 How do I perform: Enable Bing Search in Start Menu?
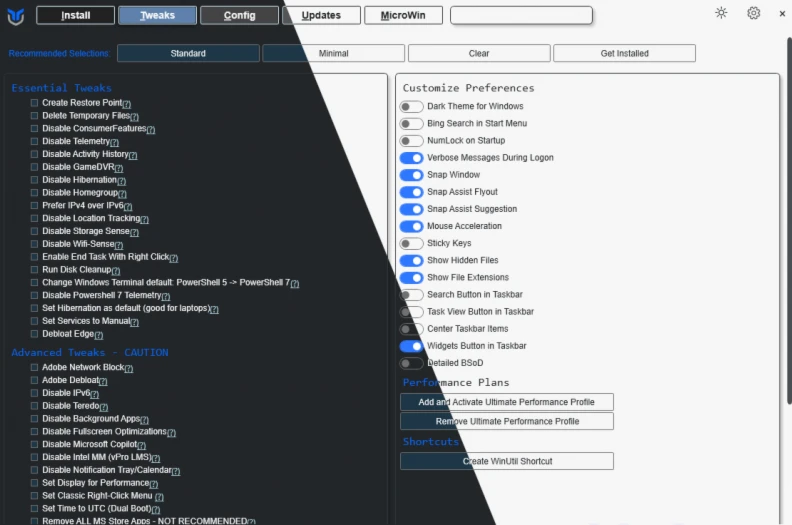click(x=411, y=124)
